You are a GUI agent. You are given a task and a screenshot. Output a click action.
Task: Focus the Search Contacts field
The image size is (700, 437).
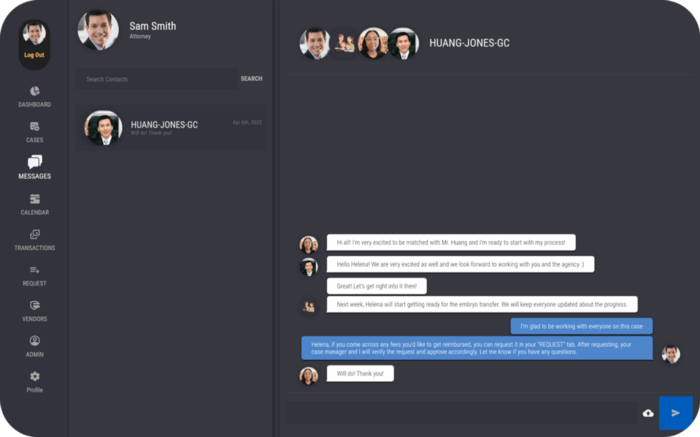coord(156,79)
